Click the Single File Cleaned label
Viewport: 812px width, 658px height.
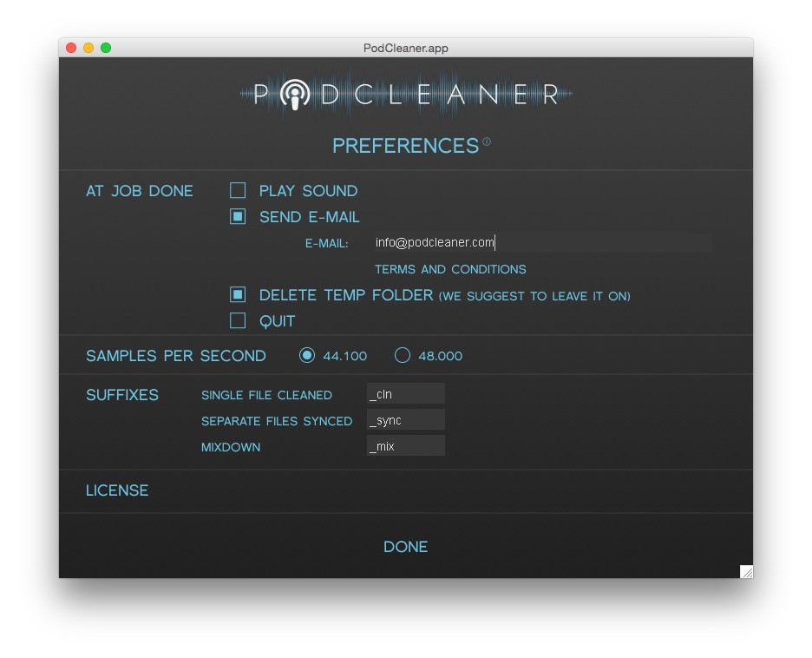(266, 395)
